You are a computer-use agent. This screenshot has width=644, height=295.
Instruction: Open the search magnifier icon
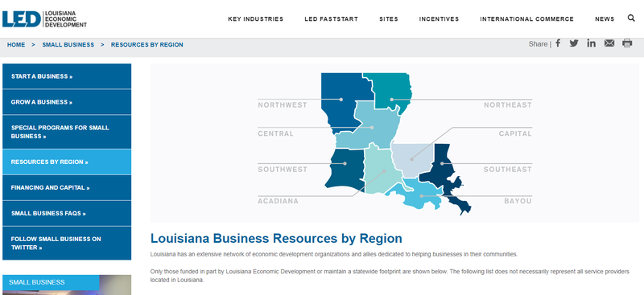(631, 18)
